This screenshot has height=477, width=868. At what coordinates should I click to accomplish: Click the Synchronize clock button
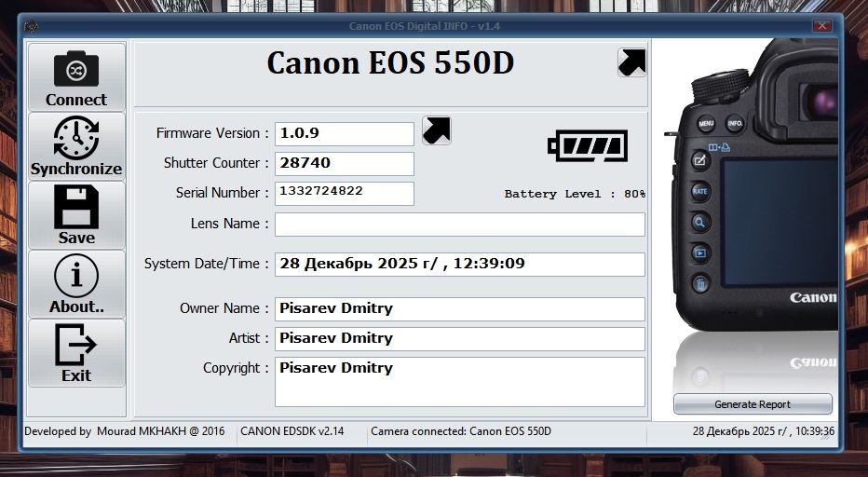pos(76,146)
